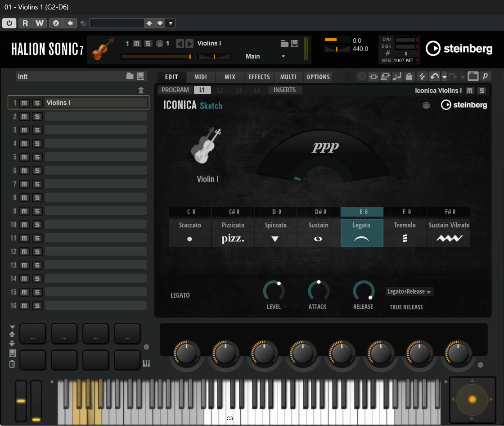Viewport: 504px width, 426px height.
Task: Click the undo arrow icon
Action: click(434, 77)
